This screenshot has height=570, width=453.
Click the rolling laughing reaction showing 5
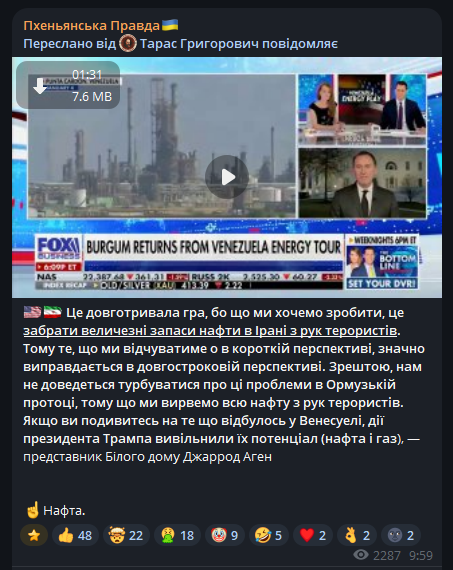269,535
